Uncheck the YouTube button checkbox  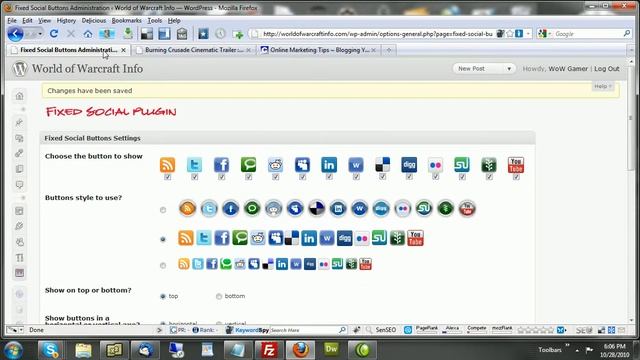click(516, 177)
